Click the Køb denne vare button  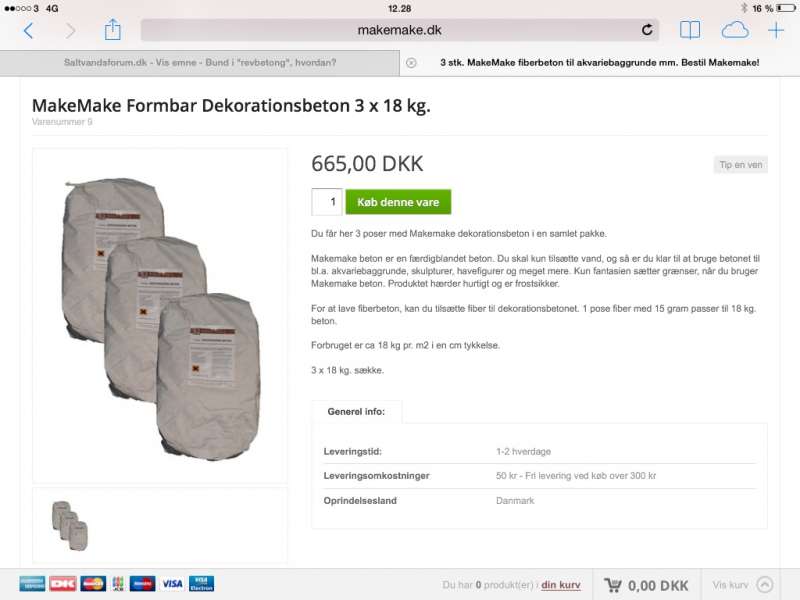(x=398, y=202)
